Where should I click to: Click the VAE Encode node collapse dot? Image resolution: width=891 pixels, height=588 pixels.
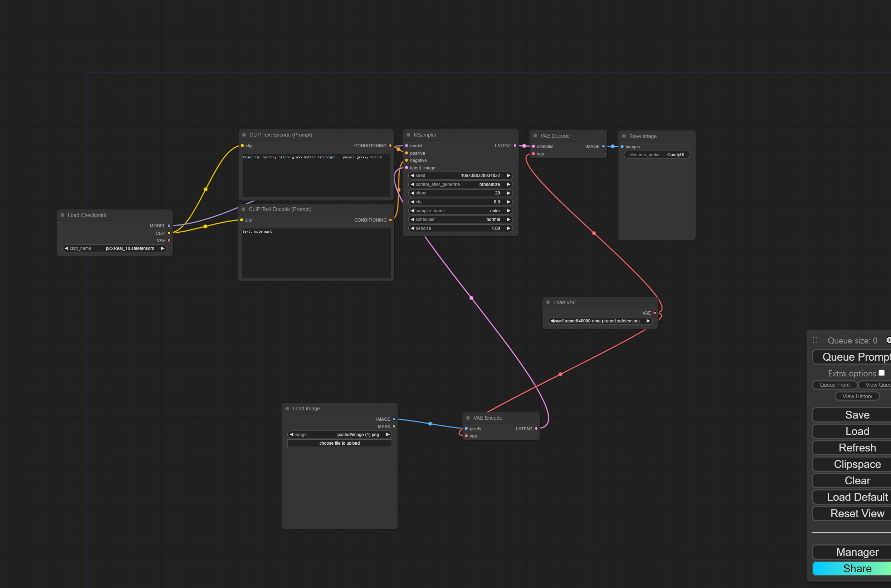(x=468, y=418)
